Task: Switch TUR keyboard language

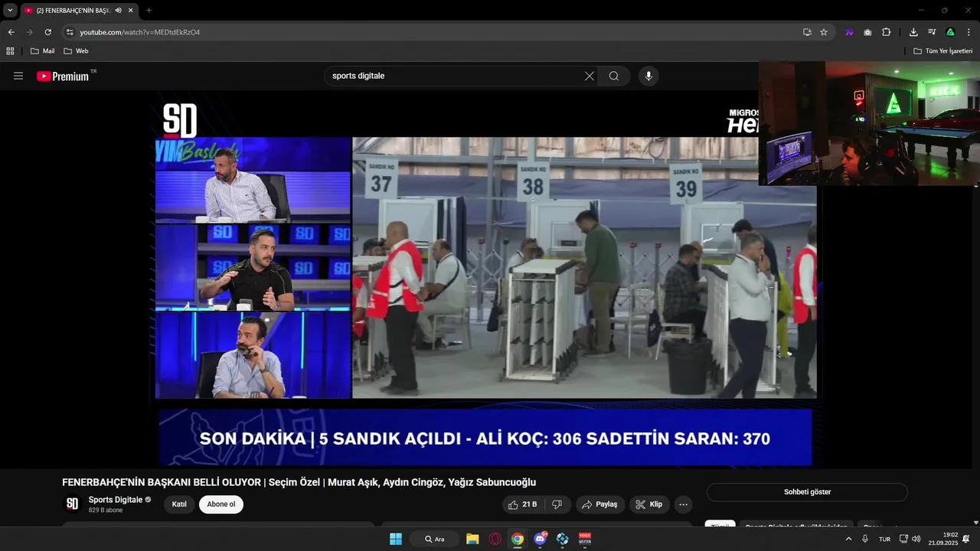Action: [x=884, y=539]
